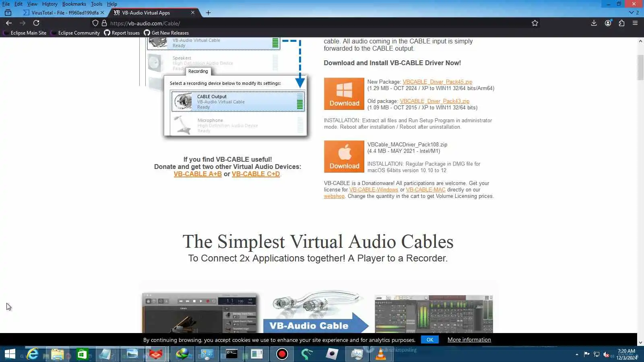Screen dimensions: 644x362
Task: Click the audio mixer screenshot thumbnail
Action: click(434, 314)
